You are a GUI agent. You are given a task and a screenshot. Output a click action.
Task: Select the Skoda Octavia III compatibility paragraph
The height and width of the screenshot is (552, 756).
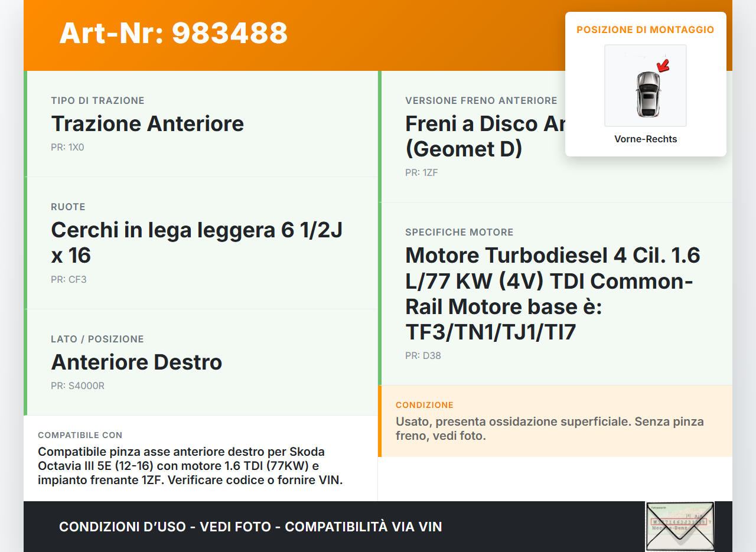pos(190,466)
